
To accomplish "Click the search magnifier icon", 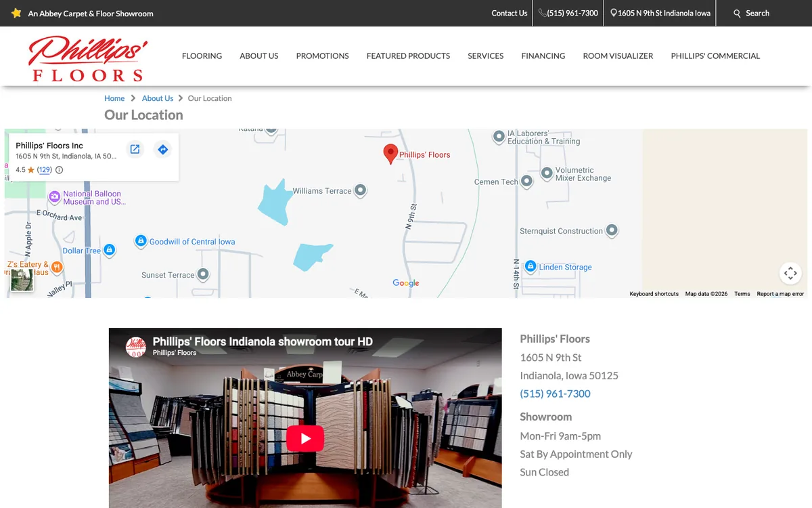I will (737, 13).
